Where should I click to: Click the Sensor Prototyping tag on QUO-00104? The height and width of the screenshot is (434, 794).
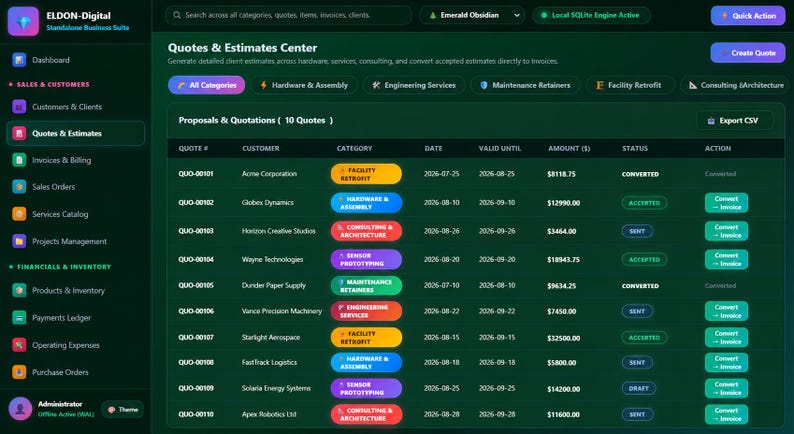366,259
